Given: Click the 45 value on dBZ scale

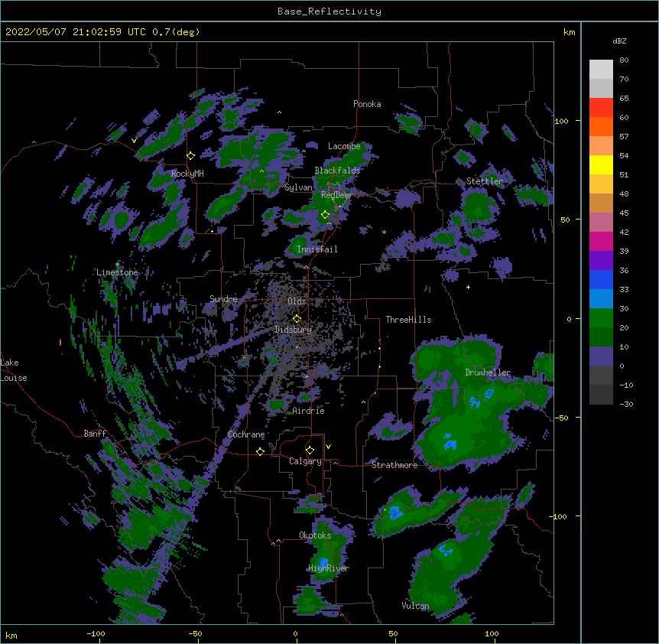Looking at the screenshot, I should [x=624, y=213].
